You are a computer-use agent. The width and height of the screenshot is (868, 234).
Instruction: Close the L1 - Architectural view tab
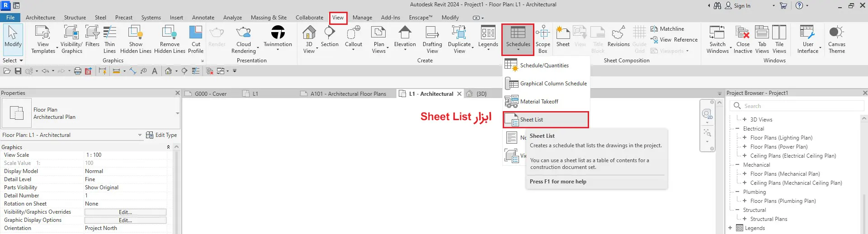459,94
